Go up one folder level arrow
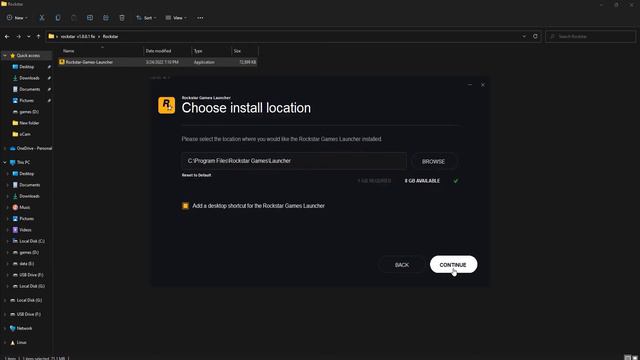The height and width of the screenshot is (360, 640). pyautogui.click(x=38, y=36)
